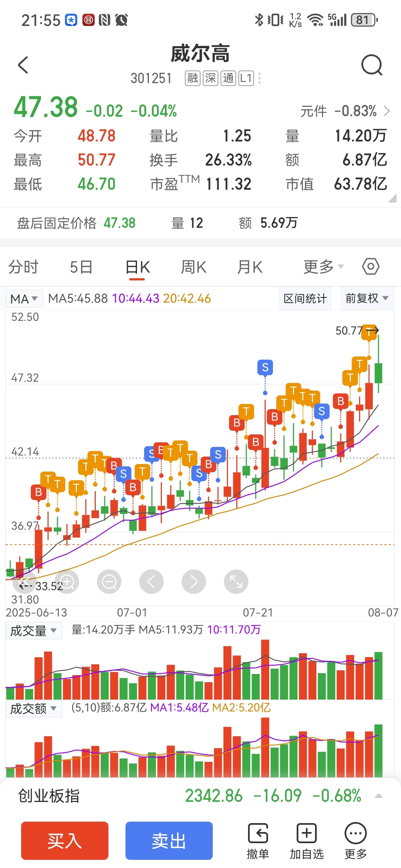Tap the MA5:45.88 readout
Image resolution: width=401 pixels, height=868 pixels.
(x=78, y=299)
